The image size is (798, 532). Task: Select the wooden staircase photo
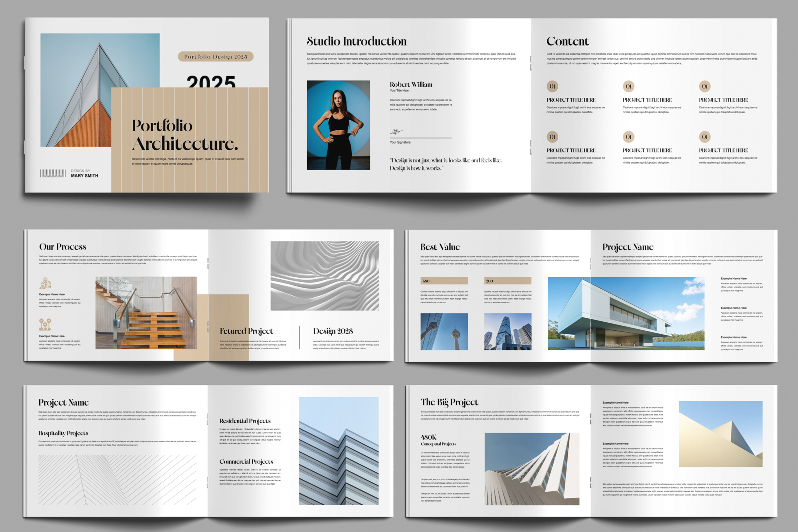[x=146, y=313]
